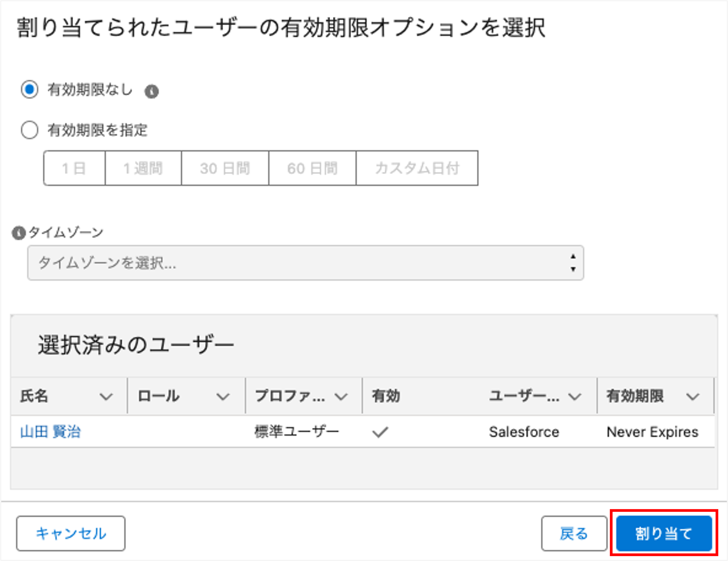
Task: Open the 山田 賢治 user link
Action: coord(51,432)
